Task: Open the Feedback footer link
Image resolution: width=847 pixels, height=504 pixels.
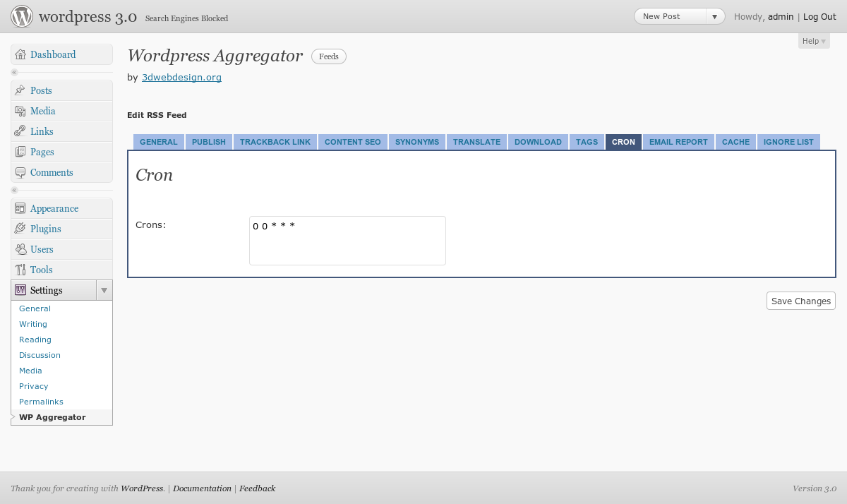Action: tap(257, 488)
